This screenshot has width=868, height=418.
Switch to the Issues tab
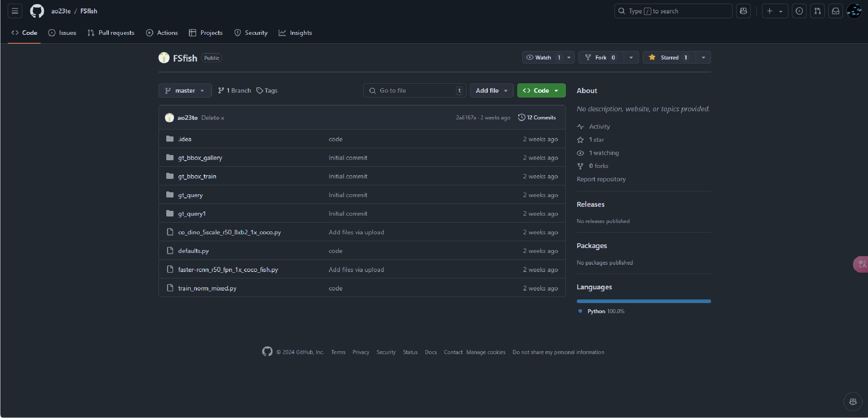coord(62,33)
